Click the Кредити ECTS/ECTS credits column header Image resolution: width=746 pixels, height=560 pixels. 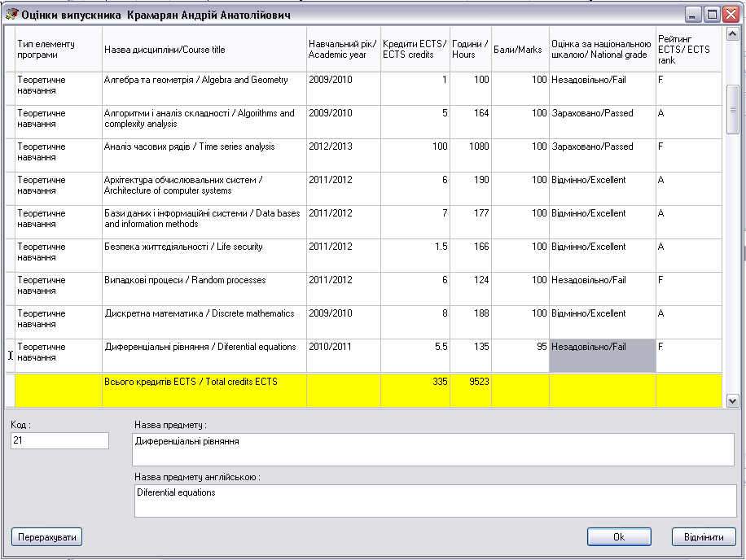click(415, 50)
